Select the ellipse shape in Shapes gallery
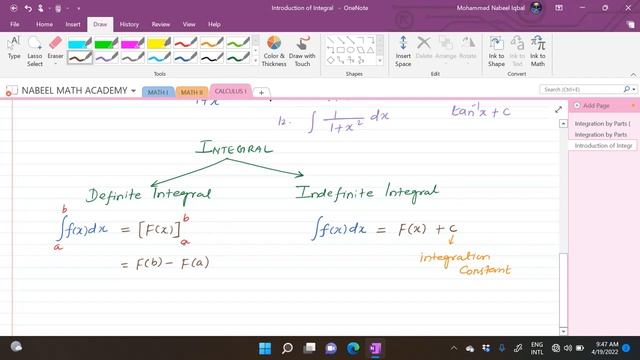 [350, 50]
